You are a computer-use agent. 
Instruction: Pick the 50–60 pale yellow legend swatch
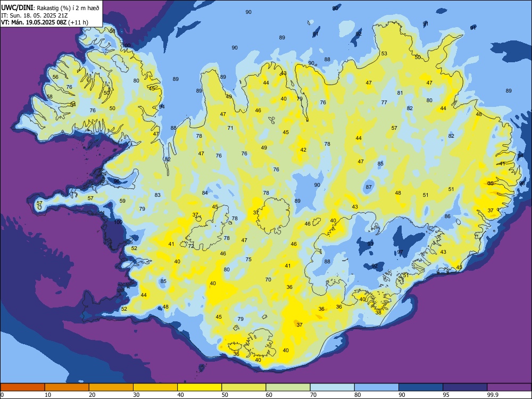pyautogui.click(x=244, y=387)
